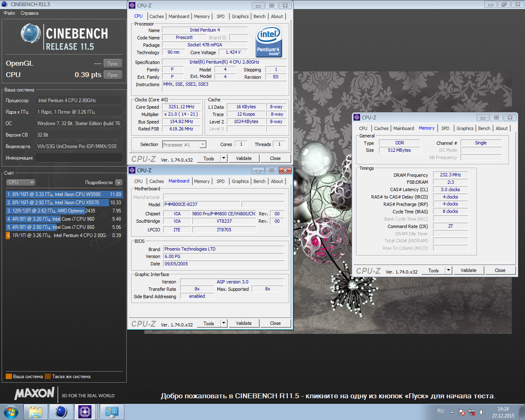This screenshot has height=420, width=525.
Task: Switch to Bench tab in Memory window
Action: click(484, 128)
